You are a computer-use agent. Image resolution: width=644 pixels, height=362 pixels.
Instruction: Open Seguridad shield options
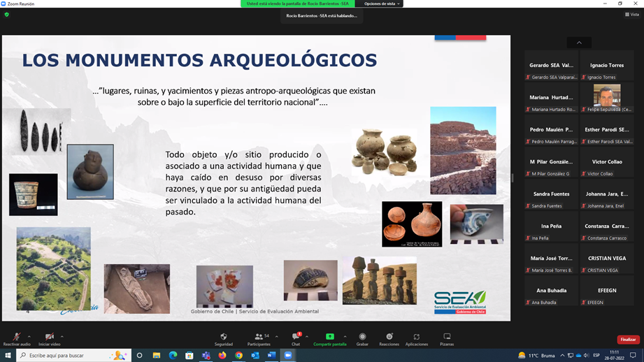(224, 338)
